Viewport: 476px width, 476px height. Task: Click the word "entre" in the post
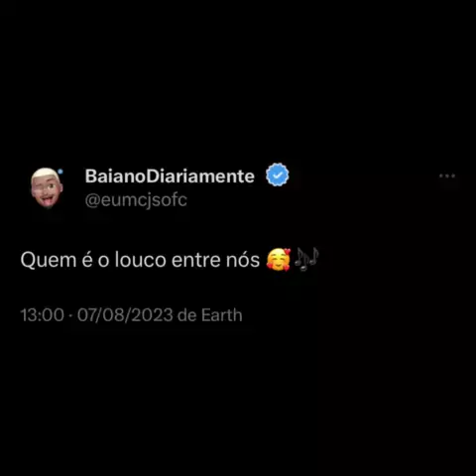click(196, 260)
